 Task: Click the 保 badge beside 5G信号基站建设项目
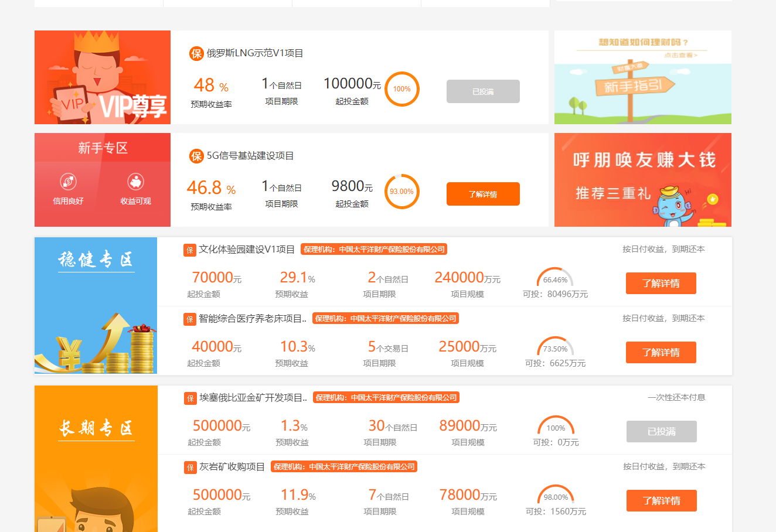tap(196, 156)
